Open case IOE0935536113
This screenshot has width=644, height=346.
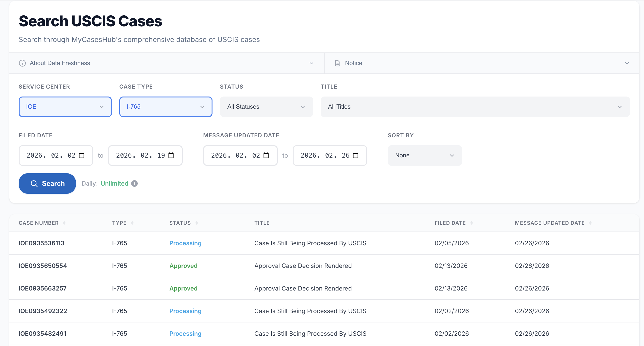pyautogui.click(x=41, y=243)
